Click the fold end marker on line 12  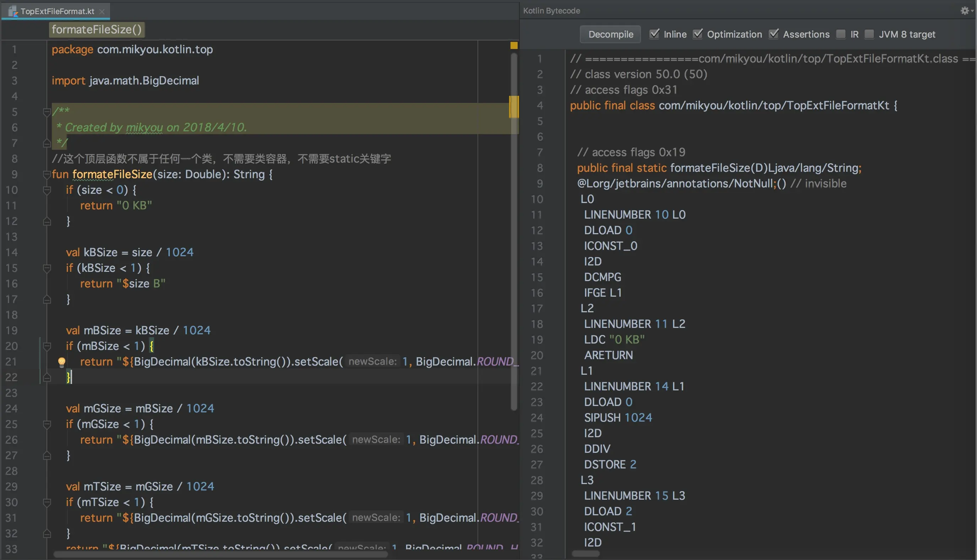pos(47,221)
